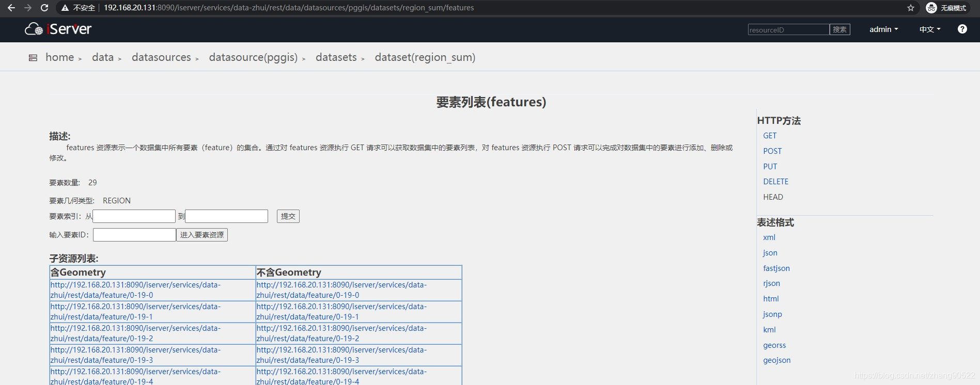The width and height of the screenshot is (980, 385).
Task: Click the browser address bar URL
Action: (289, 8)
